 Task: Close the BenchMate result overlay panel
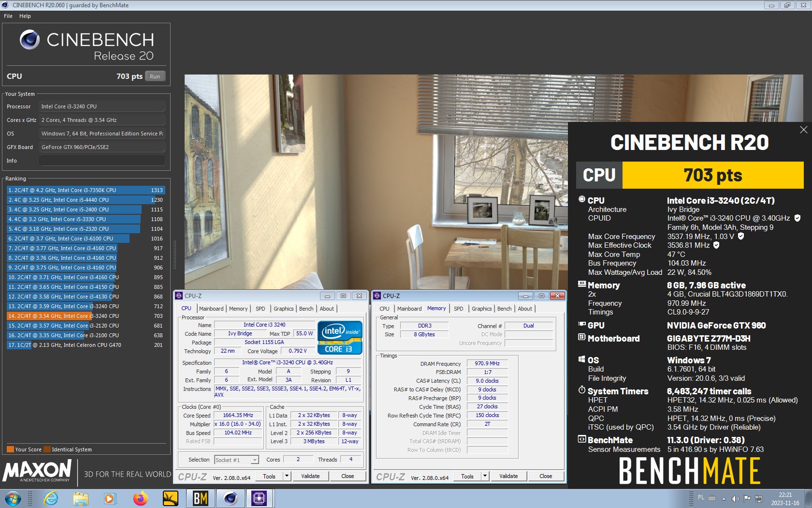point(803,130)
